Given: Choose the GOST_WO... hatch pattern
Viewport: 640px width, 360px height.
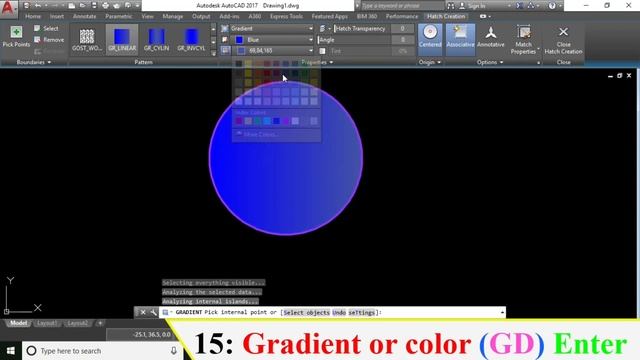Looking at the screenshot, I should pyautogui.click(x=87, y=39).
